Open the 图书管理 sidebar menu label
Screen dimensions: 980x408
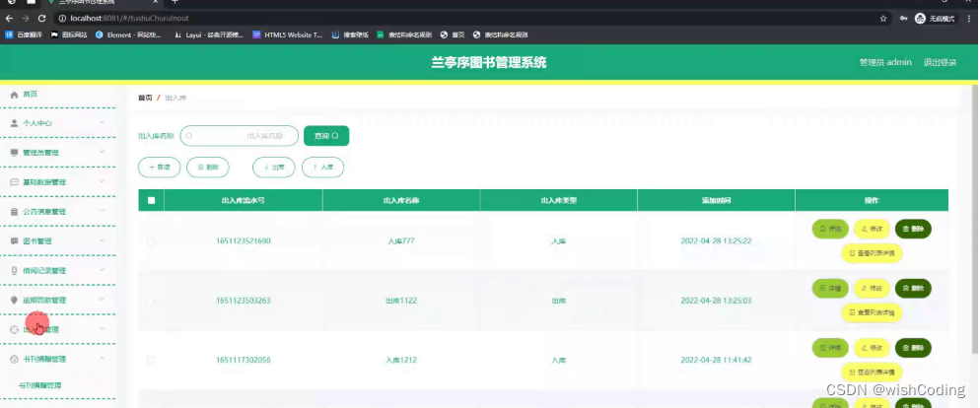(x=37, y=241)
